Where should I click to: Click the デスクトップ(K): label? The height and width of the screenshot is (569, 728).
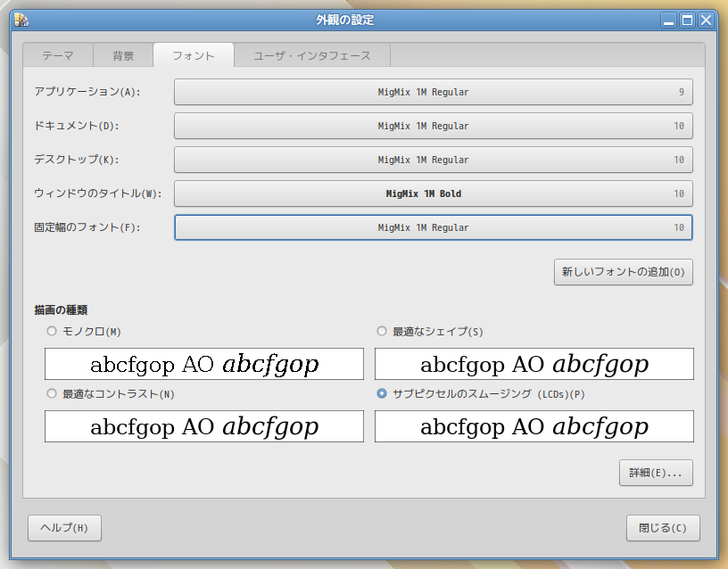[77, 160]
